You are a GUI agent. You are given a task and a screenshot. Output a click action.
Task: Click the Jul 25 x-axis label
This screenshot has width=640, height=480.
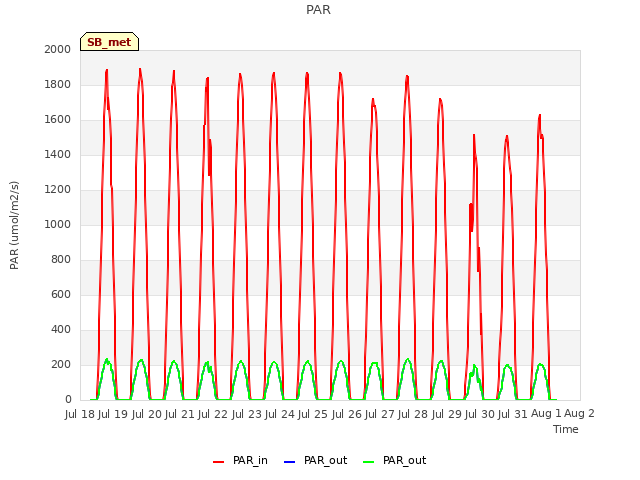(313, 414)
